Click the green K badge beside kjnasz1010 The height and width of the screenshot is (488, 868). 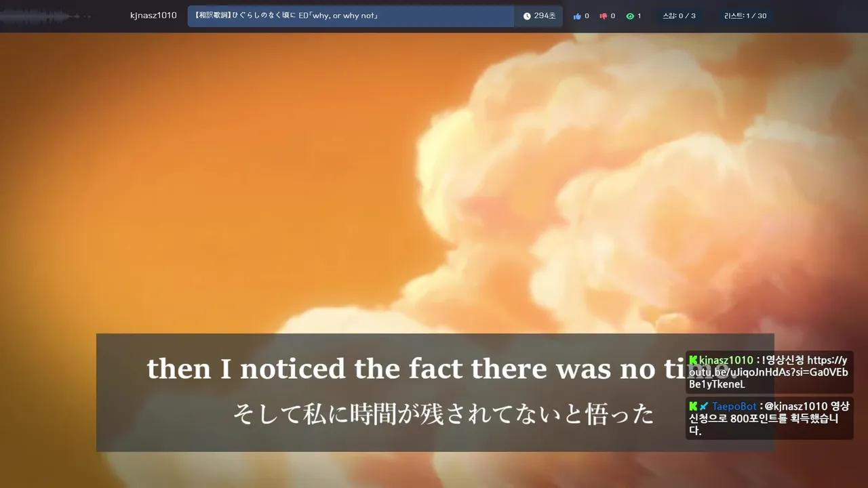[693, 360]
